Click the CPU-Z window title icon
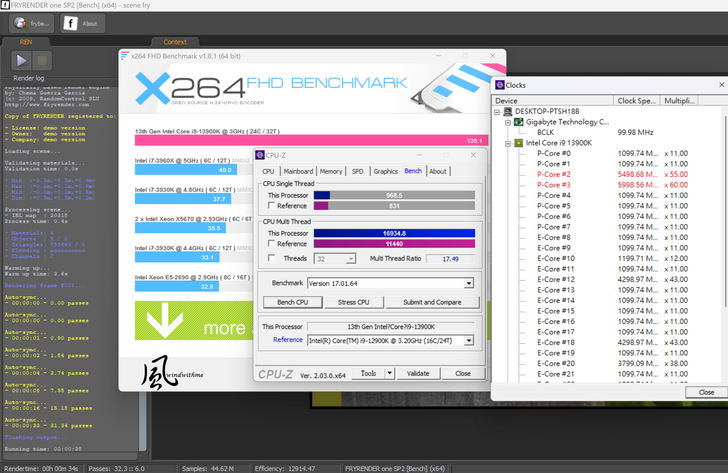The width and height of the screenshot is (728, 473). pyautogui.click(x=259, y=155)
